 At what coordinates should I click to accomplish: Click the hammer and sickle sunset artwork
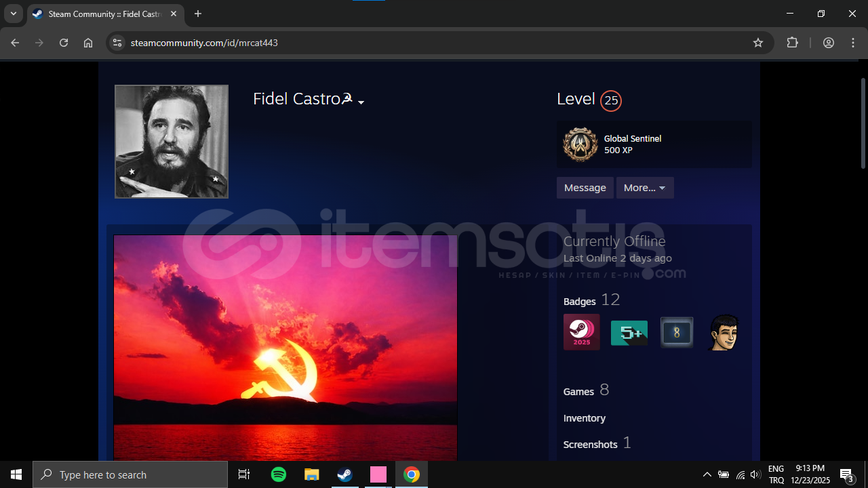285,347
